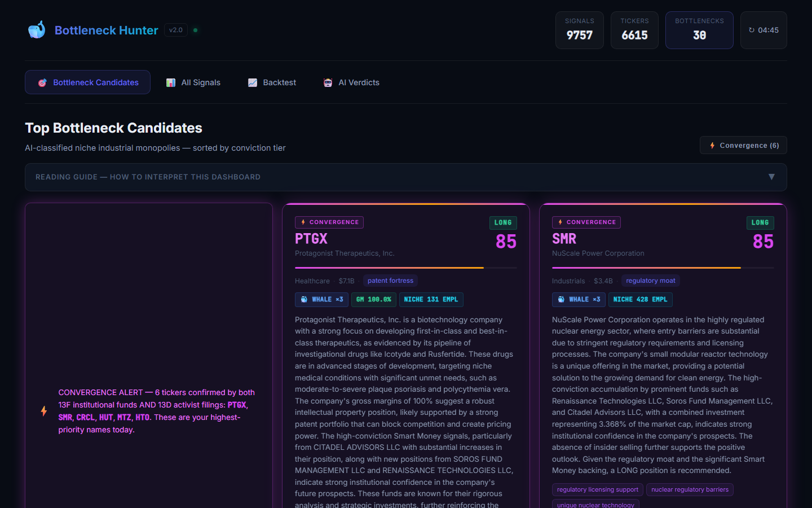Click the NICHE 428 EMPL badge

tap(641, 300)
